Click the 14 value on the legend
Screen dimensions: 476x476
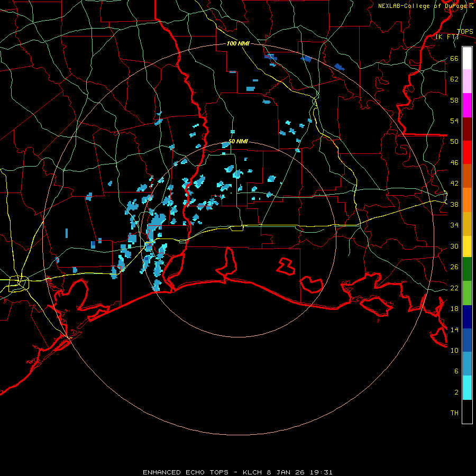coord(454,329)
